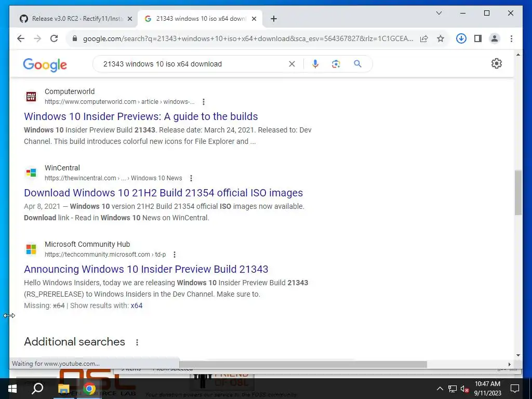Open Google quick settings gear
The image size is (532, 399).
click(x=496, y=63)
